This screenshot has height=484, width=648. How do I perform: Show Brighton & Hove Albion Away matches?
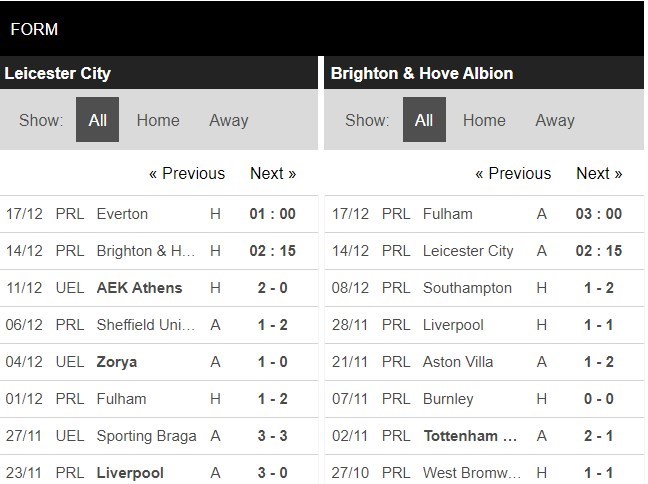(x=554, y=120)
